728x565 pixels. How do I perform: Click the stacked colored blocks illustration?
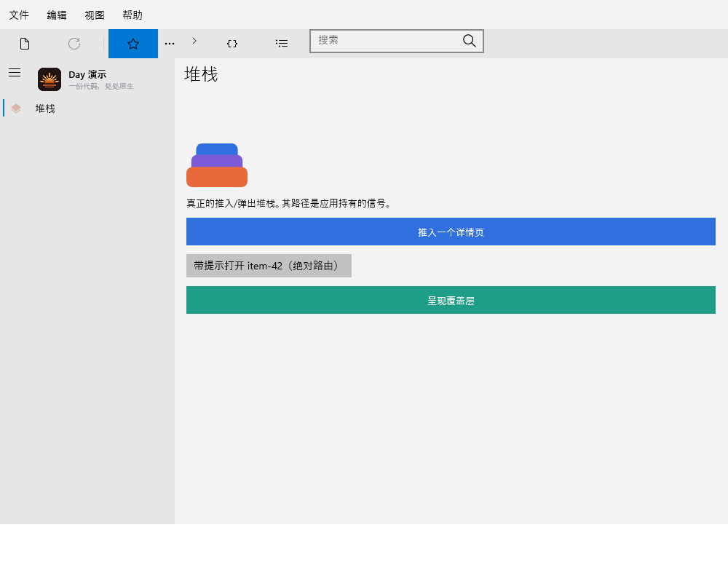pos(217,165)
